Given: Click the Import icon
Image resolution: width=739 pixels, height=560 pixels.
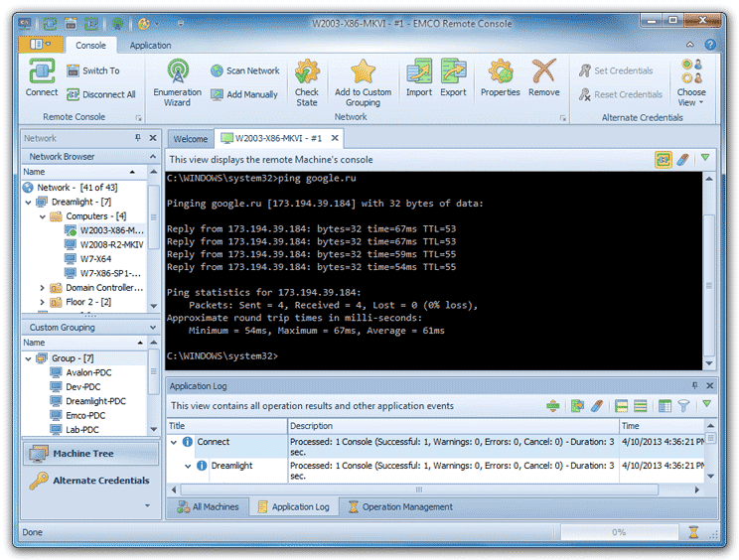Looking at the screenshot, I should click(419, 73).
